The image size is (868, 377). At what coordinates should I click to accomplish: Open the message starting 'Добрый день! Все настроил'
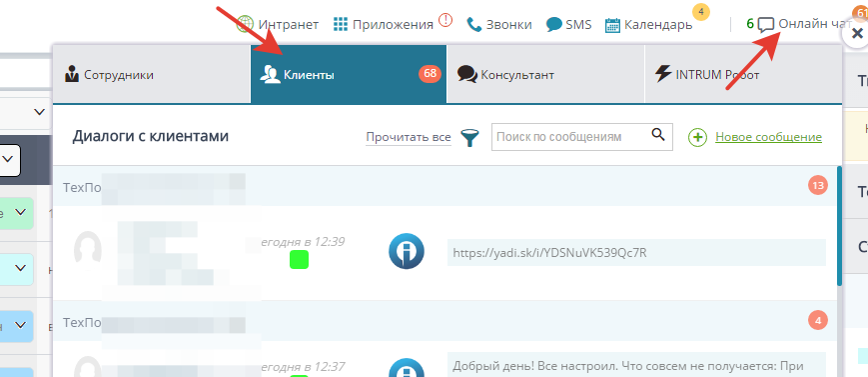click(x=636, y=366)
